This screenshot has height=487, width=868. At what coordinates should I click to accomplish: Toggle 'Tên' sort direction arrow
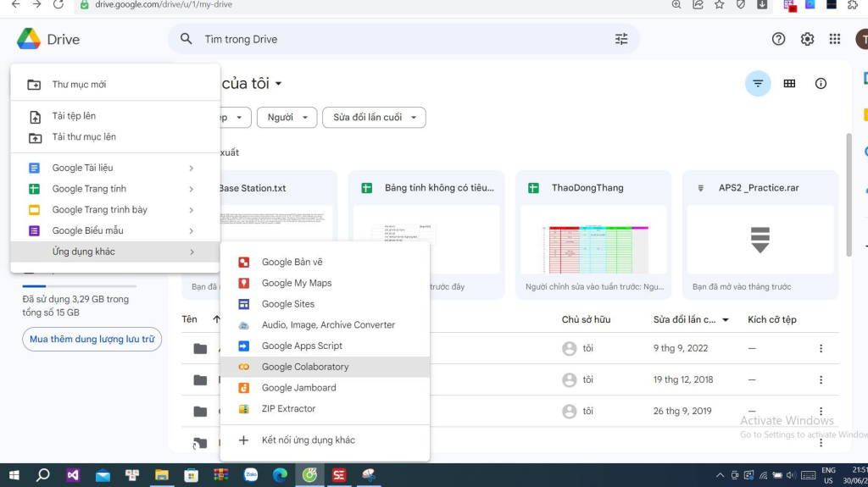(216, 319)
